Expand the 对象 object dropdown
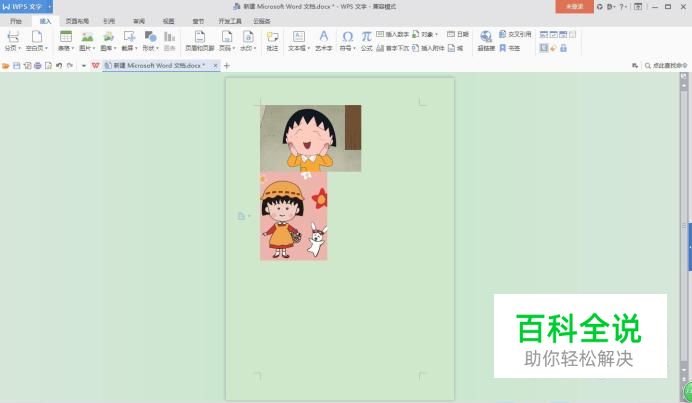 tap(436, 34)
